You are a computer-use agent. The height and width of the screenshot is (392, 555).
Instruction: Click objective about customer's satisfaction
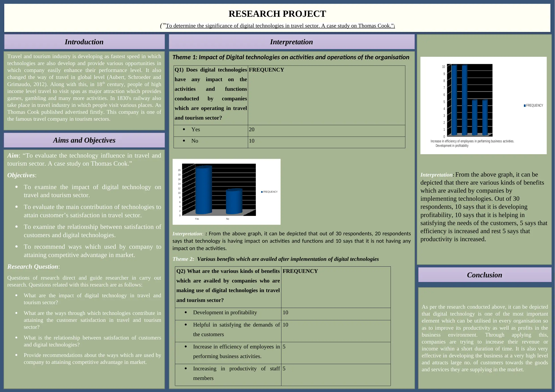click(92, 211)
